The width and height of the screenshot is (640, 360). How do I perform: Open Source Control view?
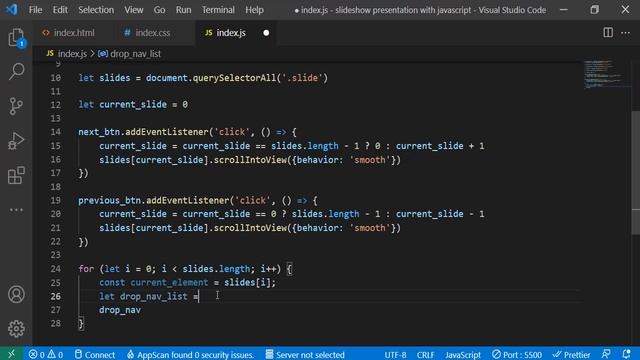pyautogui.click(x=16, y=106)
